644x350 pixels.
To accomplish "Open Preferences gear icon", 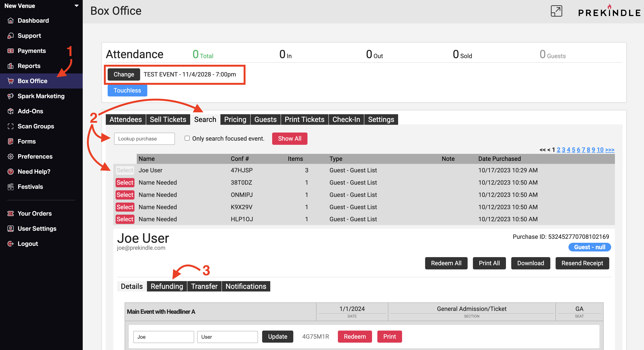I will click(x=11, y=157).
